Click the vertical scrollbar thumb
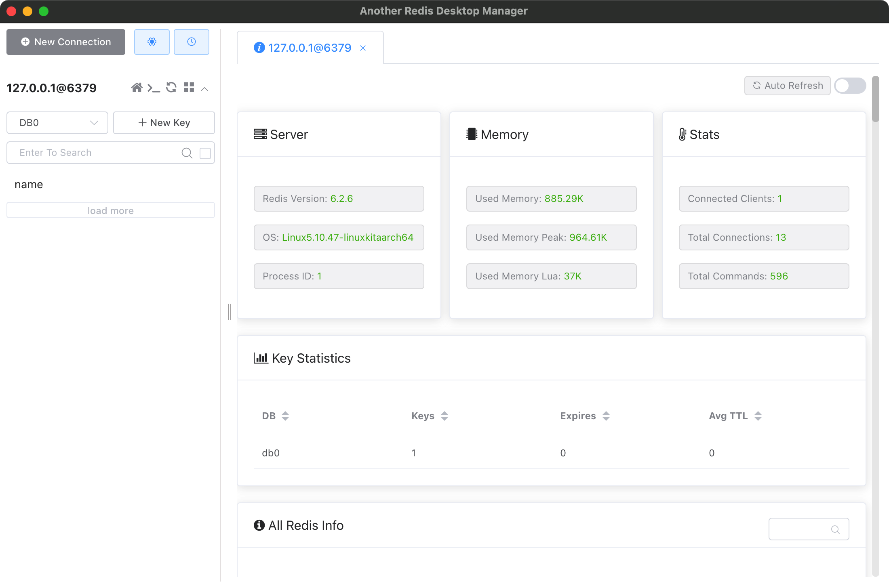The height and width of the screenshot is (588, 889). click(875, 99)
